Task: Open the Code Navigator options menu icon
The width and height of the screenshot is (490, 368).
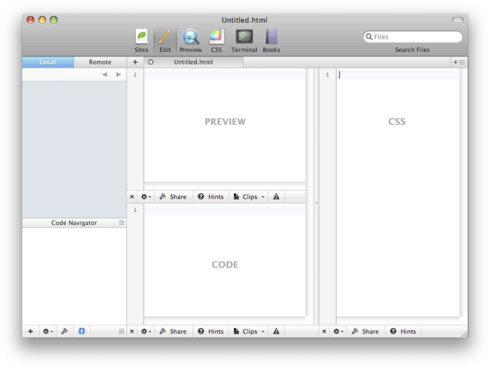Action: pyautogui.click(x=122, y=222)
